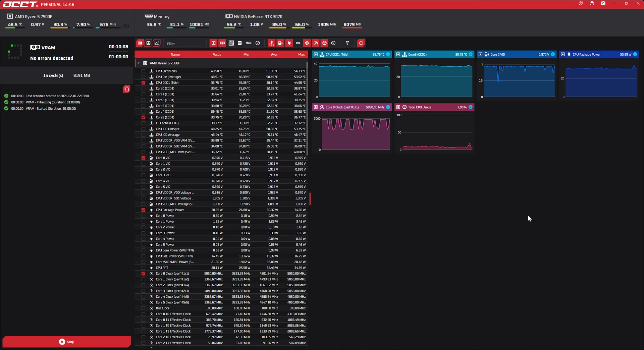This screenshot has height=350, width=644.
Task: Open the grid icon beside CPU stats
Action: tap(126, 25)
